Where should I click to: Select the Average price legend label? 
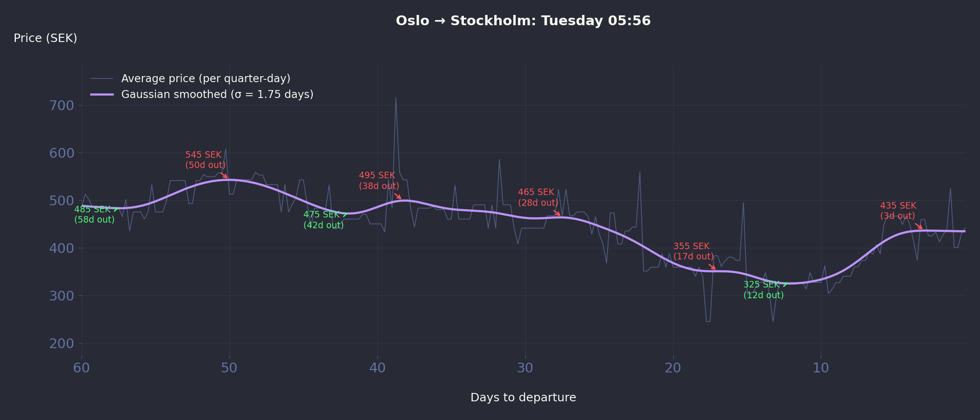coord(205,78)
